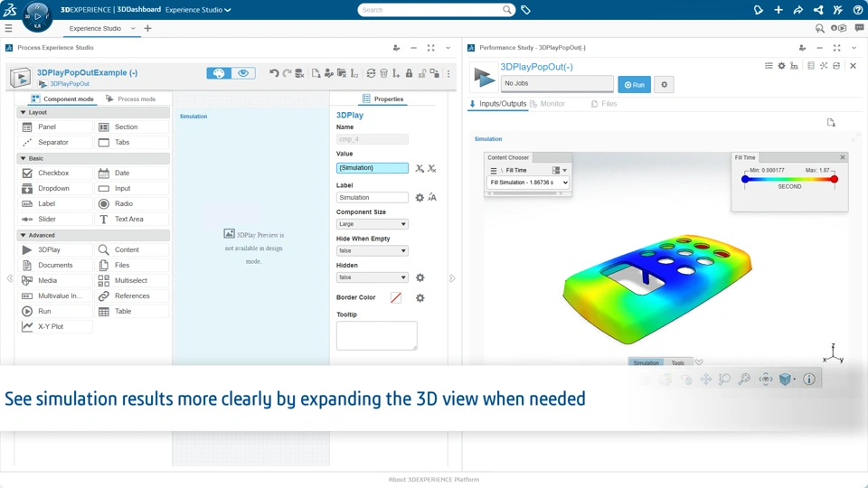868x488 pixels.
Task: Open the chat bubble icon at top right
Action: [x=859, y=28]
